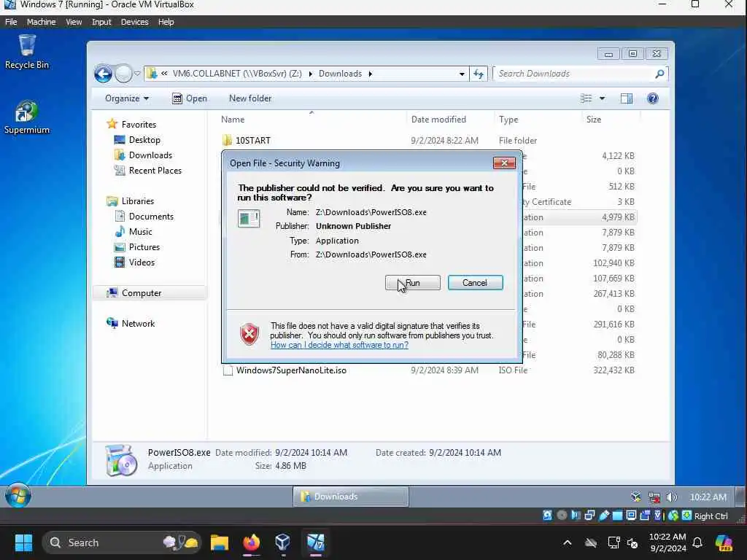This screenshot has height=560, width=747.
Task: Open the Supermium desktop shortcut
Action: (x=27, y=117)
